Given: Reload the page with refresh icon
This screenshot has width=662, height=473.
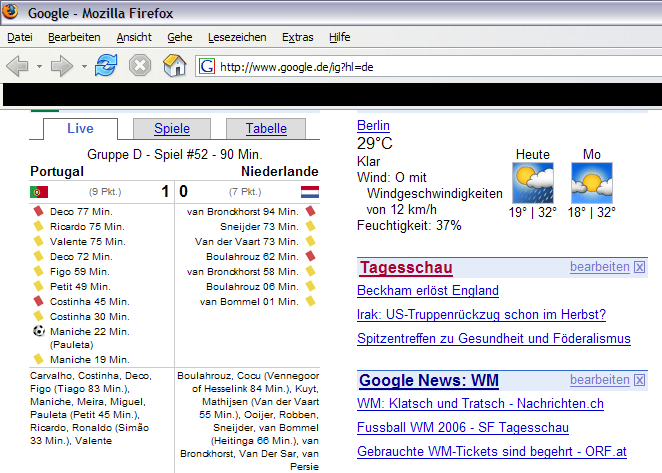Looking at the screenshot, I should [x=106, y=65].
